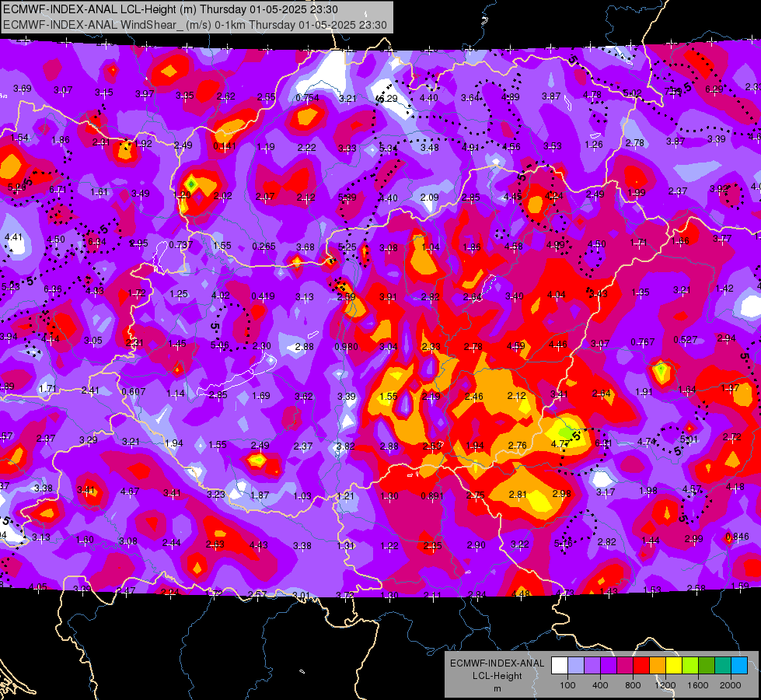Image resolution: width=761 pixels, height=700 pixels.
Task: Click legend tick value 1600
Action: tap(698, 685)
